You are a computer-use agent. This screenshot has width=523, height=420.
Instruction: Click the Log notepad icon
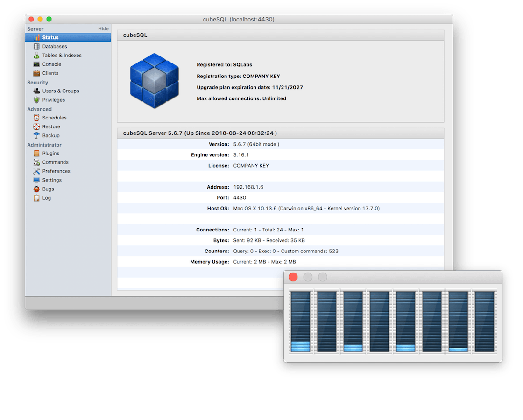37,198
